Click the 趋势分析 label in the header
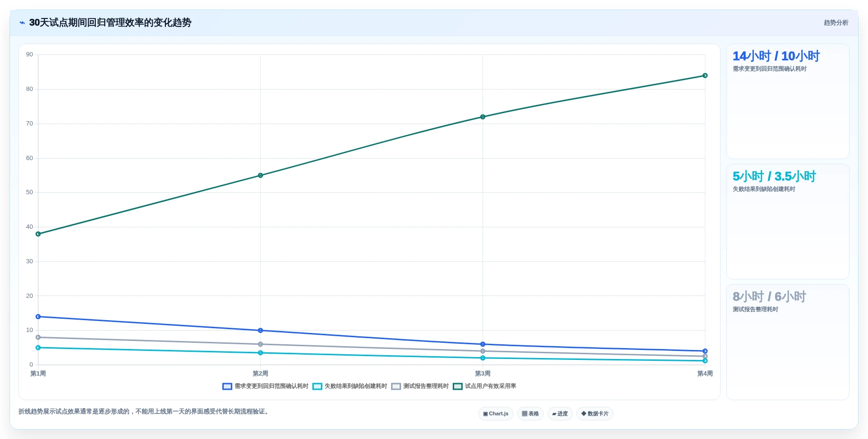Screen dimensions: 868x439 pos(836,23)
